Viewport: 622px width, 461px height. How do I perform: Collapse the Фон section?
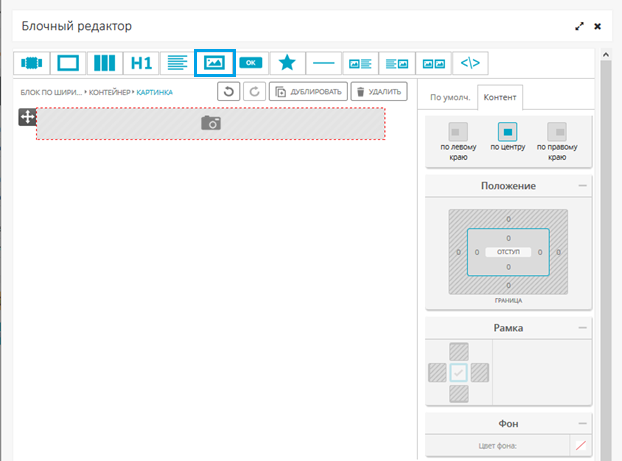point(582,423)
